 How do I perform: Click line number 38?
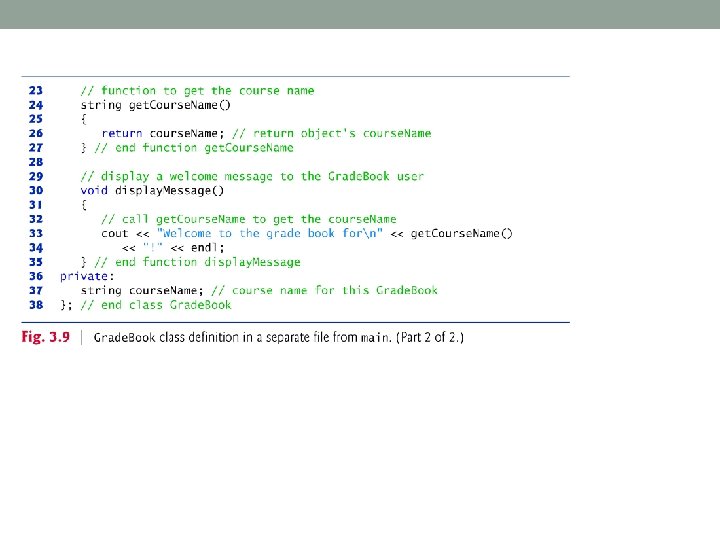[35, 305]
